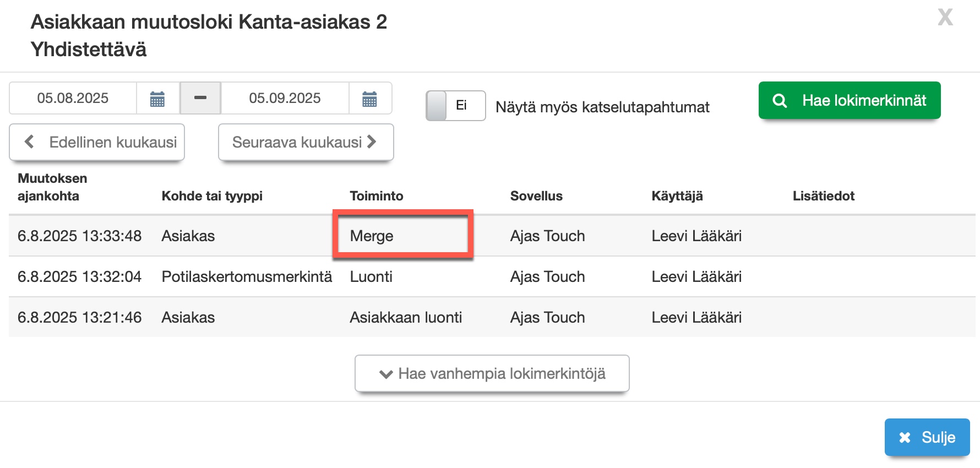Click the timestamp 6.8.2025 13:33:48
The width and height of the screenshot is (980, 468).
[x=80, y=236]
